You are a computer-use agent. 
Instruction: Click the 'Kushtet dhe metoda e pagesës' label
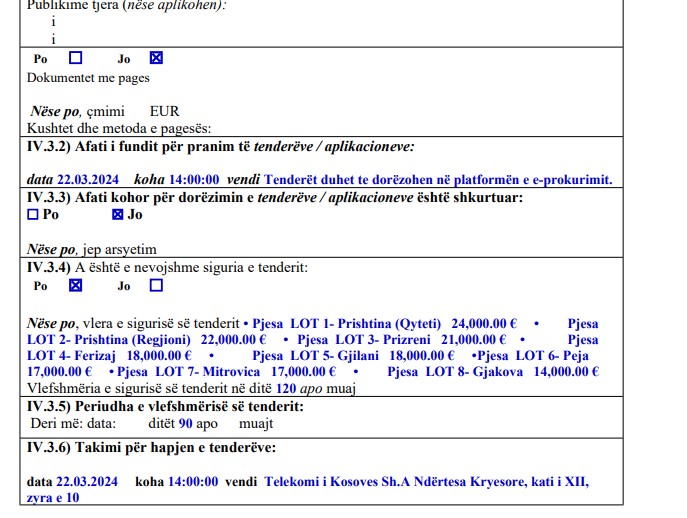tap(119, 128)
